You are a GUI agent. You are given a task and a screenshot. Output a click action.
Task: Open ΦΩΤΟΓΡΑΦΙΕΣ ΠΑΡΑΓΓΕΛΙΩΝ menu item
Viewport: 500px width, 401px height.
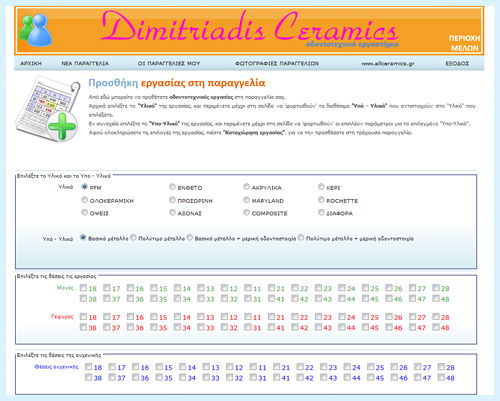click(x=277, y=63)
